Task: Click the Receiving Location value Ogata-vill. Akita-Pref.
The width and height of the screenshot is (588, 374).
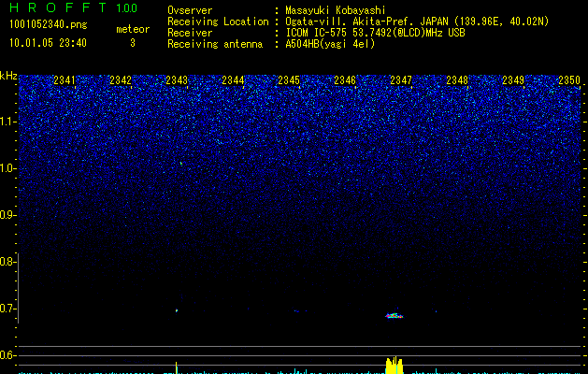Action: click(351, 22)
